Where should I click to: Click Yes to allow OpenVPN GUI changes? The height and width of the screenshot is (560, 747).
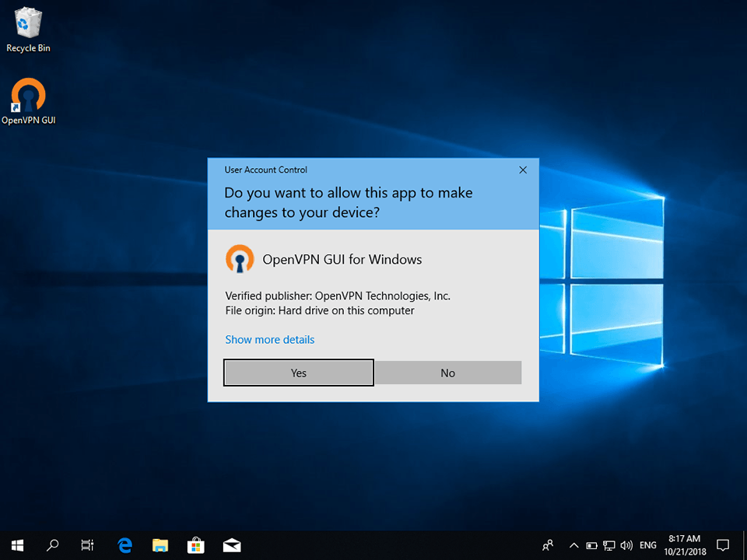pyautogui.click(x=299, y=373)
